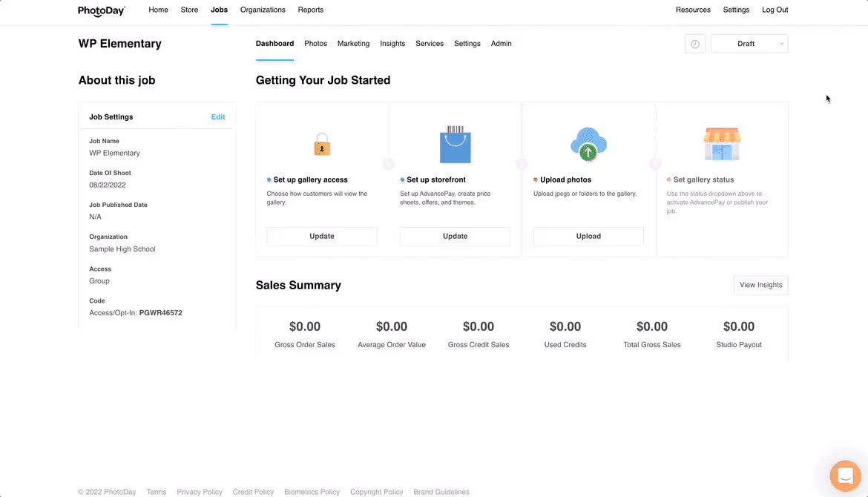868x497 pixels.
Task: Open the Privacy Policy link
Action: (x=200, y=492)
